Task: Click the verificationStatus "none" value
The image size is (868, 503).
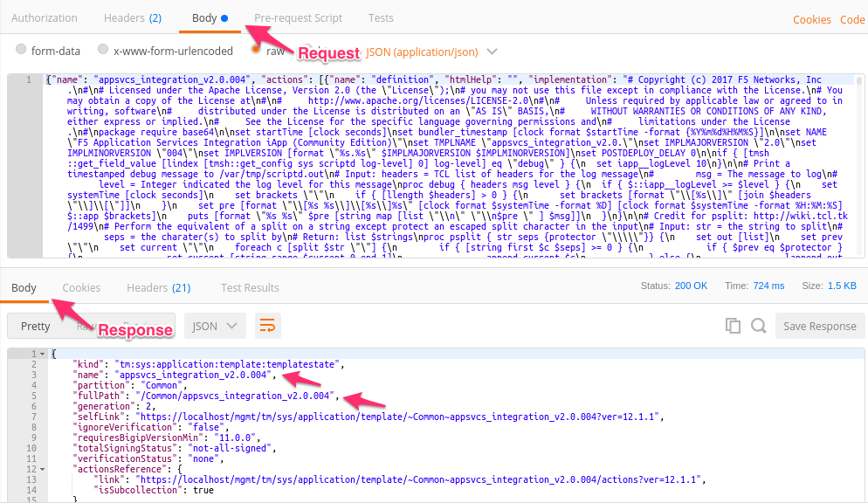Action: point(203,458)
